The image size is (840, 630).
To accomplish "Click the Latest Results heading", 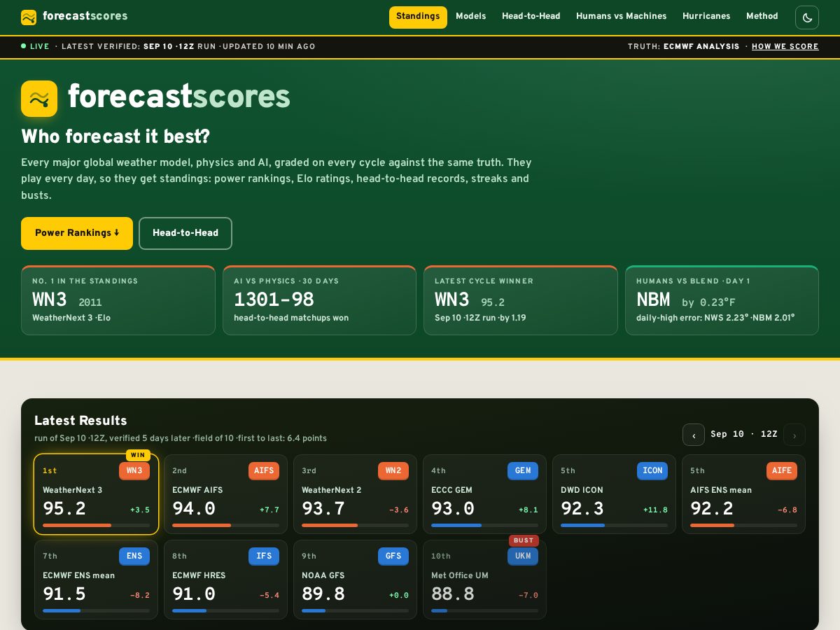I will click(x=80, y=421).
